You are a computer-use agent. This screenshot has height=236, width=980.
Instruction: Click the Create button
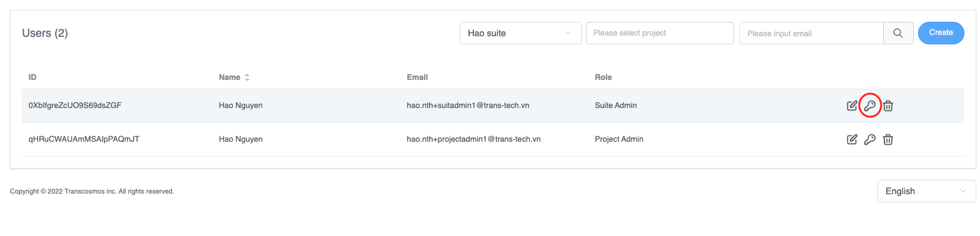[941, 33]
